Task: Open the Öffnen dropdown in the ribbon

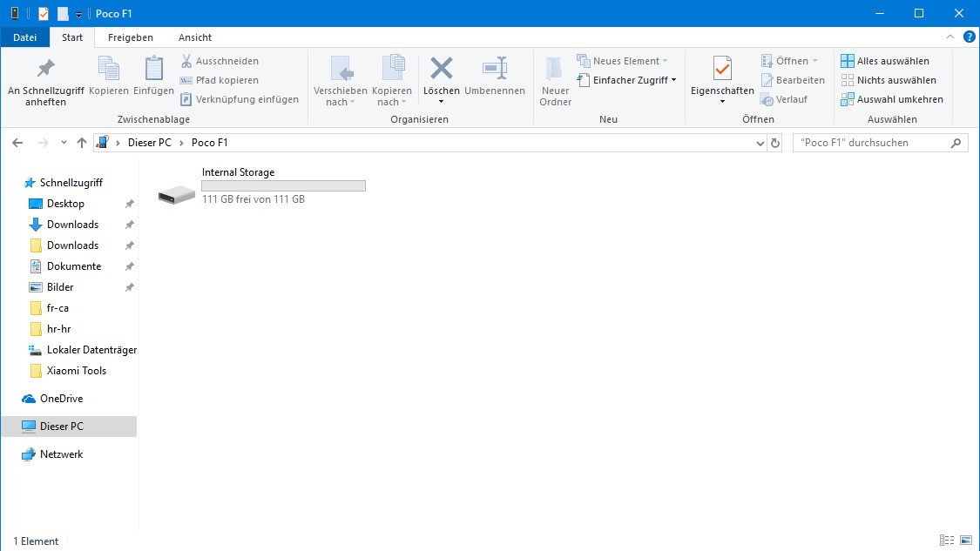Action: [x=789, y=61]
